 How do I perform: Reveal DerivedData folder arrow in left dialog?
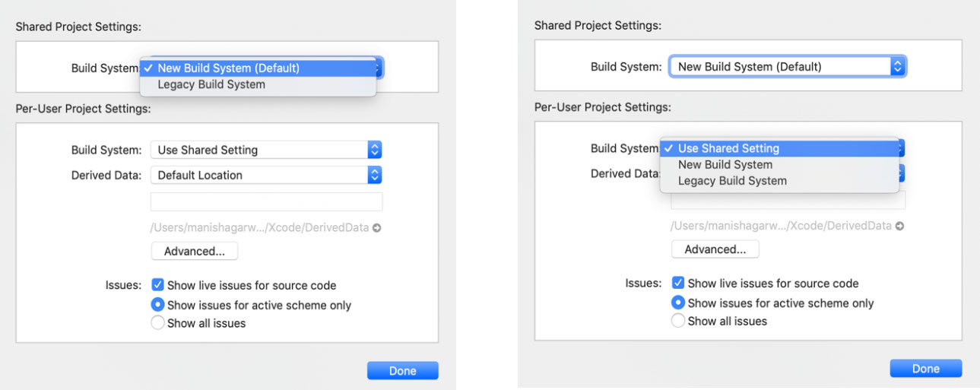coord(377,228)
